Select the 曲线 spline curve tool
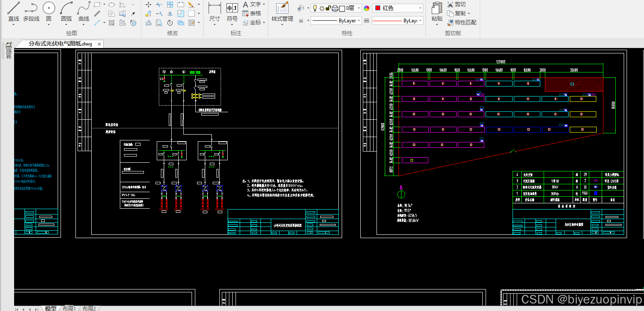Screen dimensions: 644x311 pyautogui.click(x=84, y=12)
